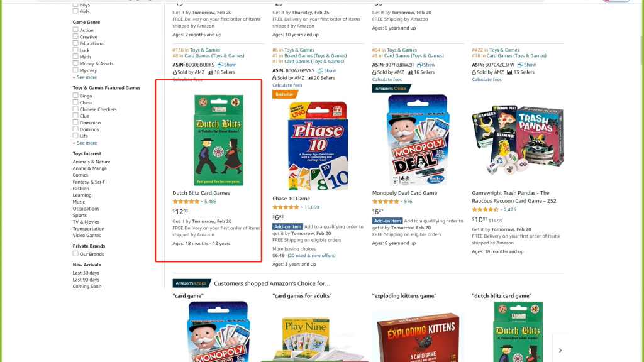Viewport: 644px width, 362px height.
Task: Select the Last 30 days new arrivals filter
Action: pos(86,273)
